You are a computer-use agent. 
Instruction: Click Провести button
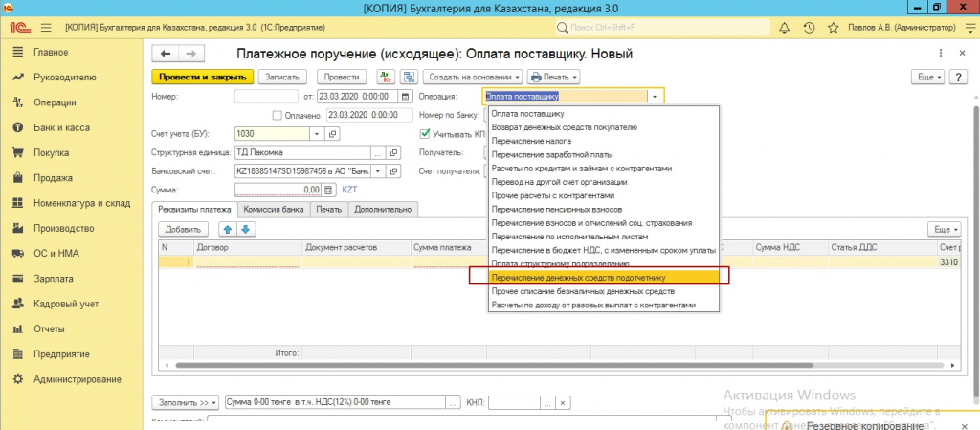(x=342, y=77)
